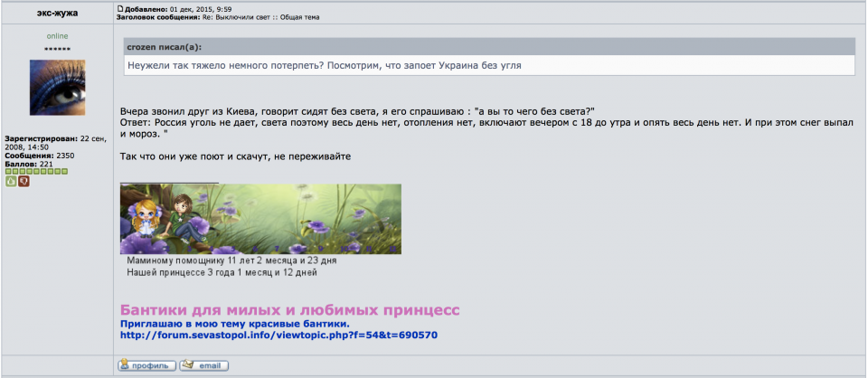Click the pink Бантики для милых heading

coord(290,309)
